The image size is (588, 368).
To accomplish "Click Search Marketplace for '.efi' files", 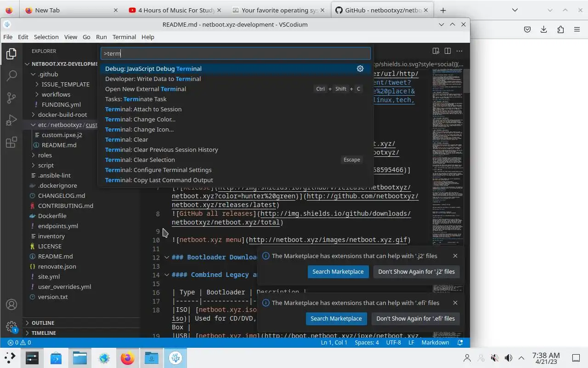I will point(336,318).
